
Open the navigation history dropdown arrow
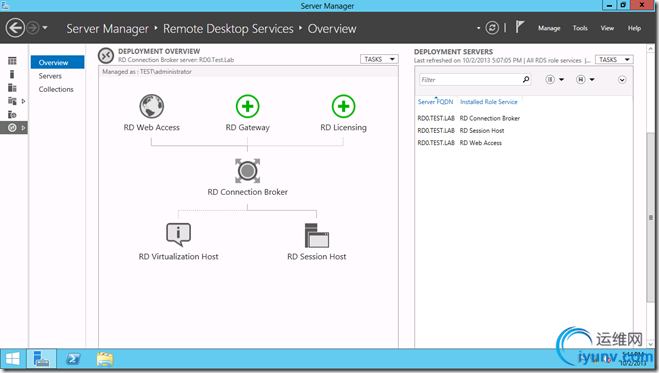point(45,28)
